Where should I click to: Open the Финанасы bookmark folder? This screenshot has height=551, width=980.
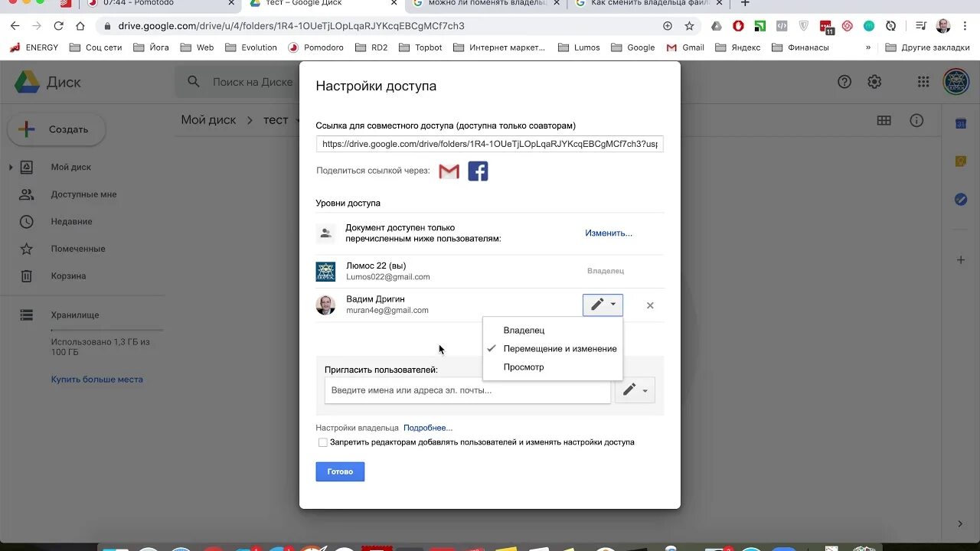point(800,47)
